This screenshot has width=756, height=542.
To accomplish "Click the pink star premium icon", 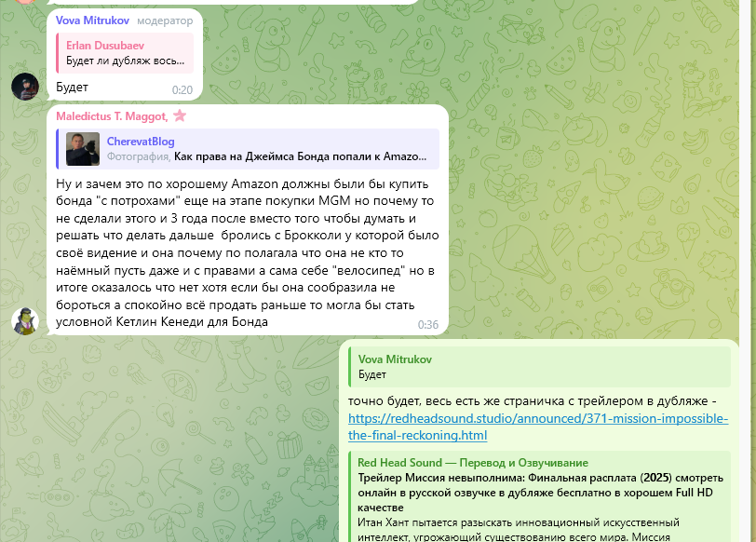I will click(180, 115).
